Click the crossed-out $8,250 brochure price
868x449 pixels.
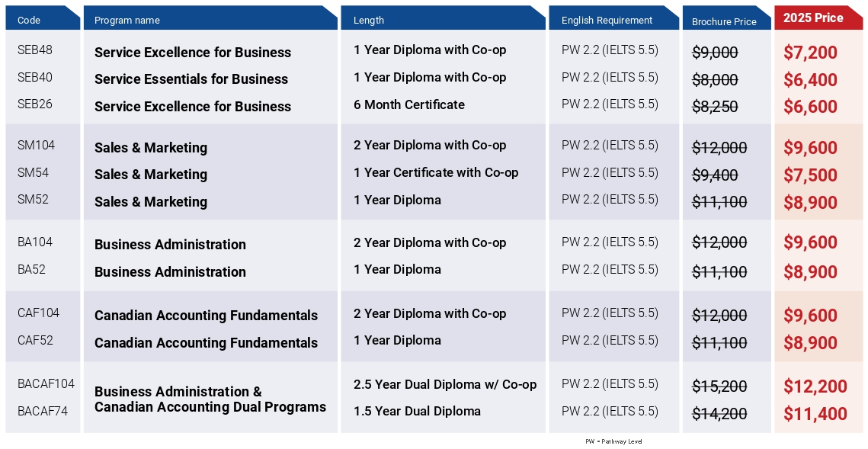[x=715, y=107]
